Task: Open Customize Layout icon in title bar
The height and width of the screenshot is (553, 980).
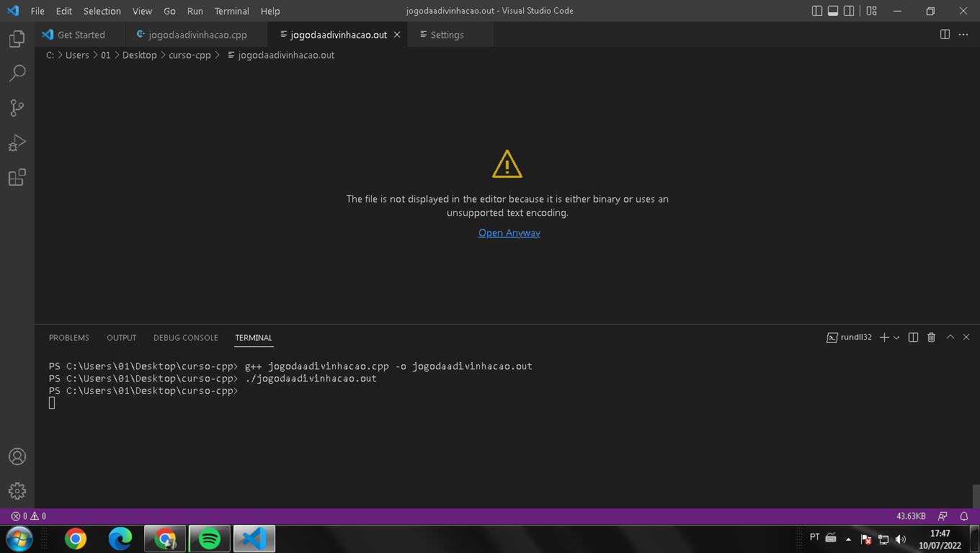Action: (871, 11)
